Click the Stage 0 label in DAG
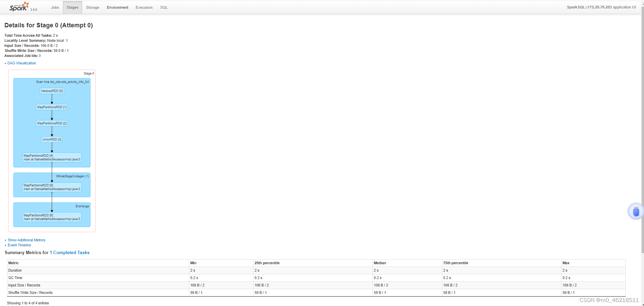This screenshot has height=306, width=644. point(89,73)
